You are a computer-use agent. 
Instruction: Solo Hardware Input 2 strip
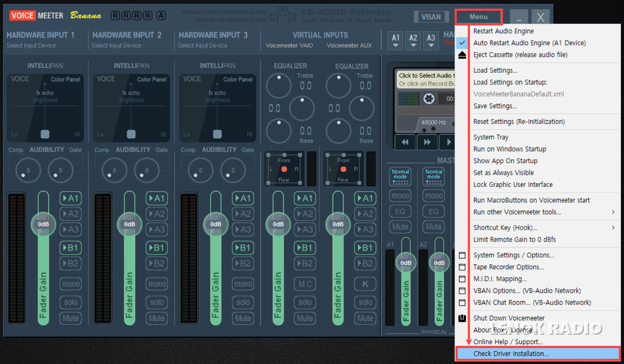pyautogui.click(x=157, y=302)
